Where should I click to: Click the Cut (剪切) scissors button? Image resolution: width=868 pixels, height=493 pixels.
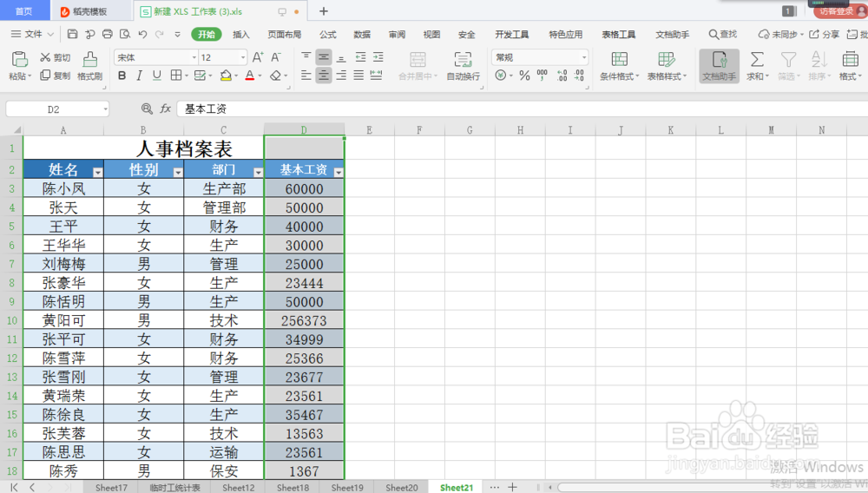point(55,57)
